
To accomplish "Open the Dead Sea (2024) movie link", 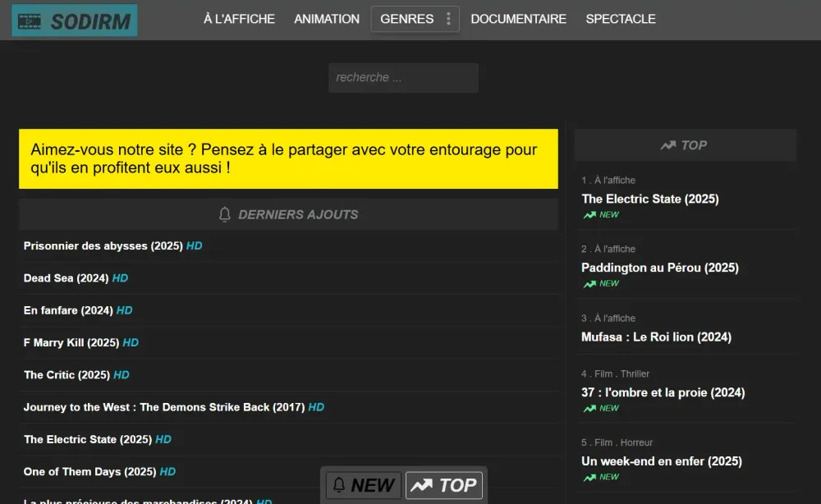I will (x=66, y=278).
